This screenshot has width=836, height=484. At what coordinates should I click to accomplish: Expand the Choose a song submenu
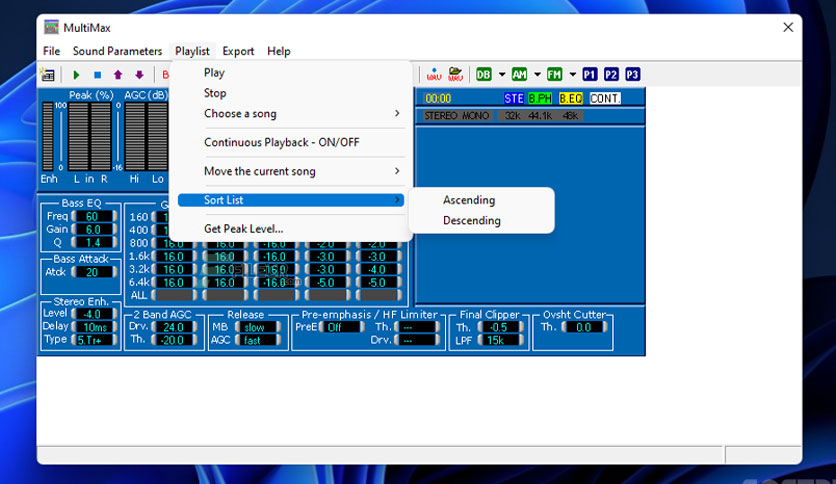coord(291,114)
